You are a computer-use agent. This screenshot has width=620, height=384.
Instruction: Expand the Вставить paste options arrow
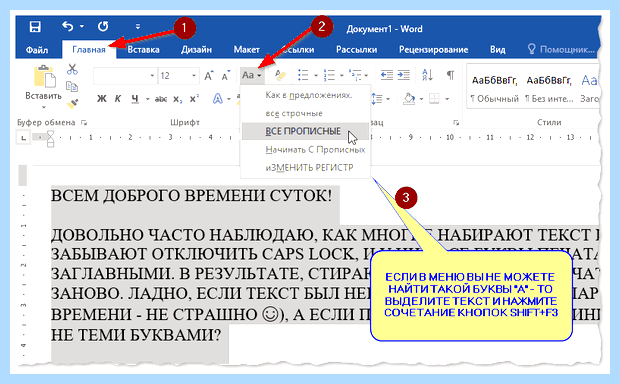43,108
